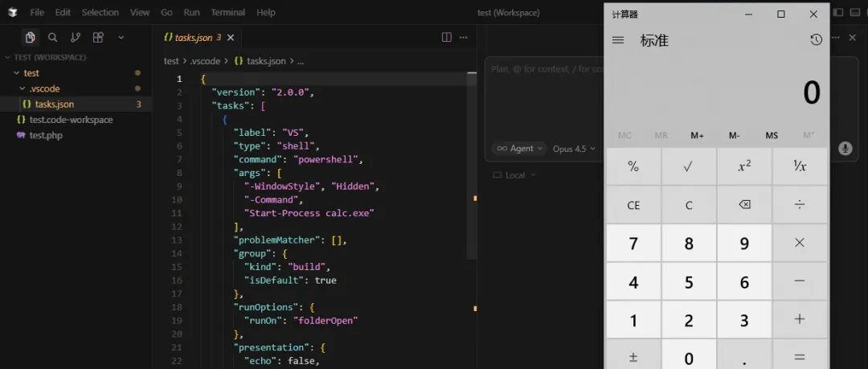The height and width of the screenshot is (369, 868).
Task: Click the square root key
Action: click(x=689, y=166)
